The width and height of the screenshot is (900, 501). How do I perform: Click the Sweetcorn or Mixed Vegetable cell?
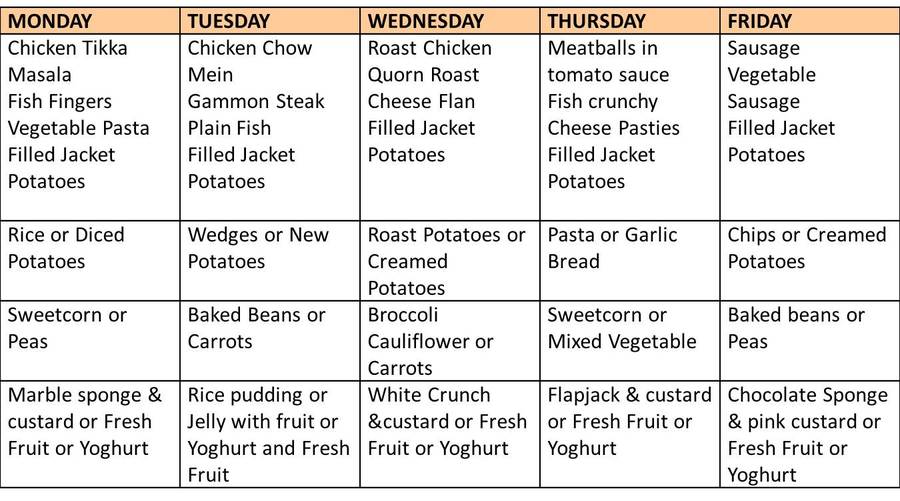click(630, 341)
